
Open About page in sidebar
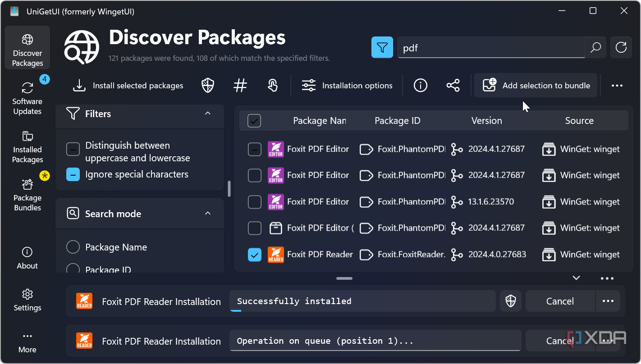click(x=27, y=258)
